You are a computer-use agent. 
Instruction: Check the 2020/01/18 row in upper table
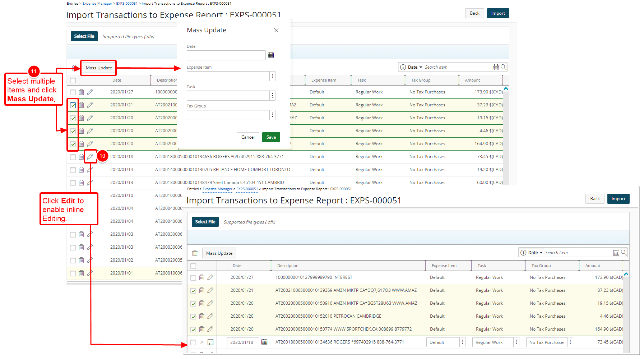pos(73,157)
